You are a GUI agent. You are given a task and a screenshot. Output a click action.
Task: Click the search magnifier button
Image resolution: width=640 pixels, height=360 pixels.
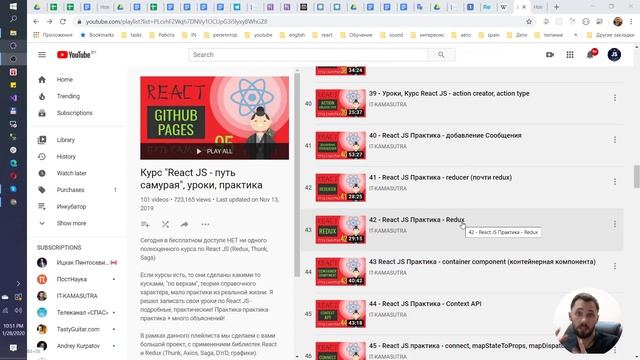[441, 55]
